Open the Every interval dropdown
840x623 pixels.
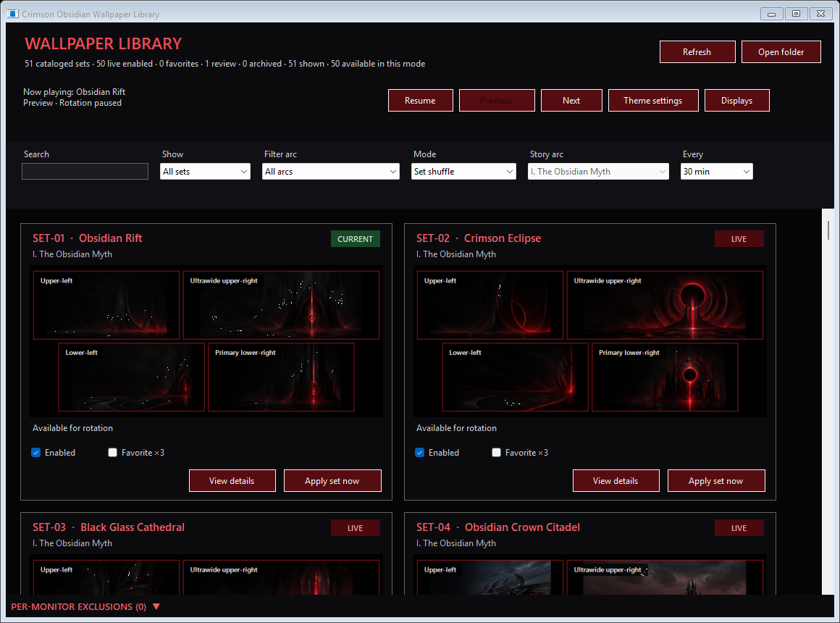pyautogui.click(x=716, y=172)
